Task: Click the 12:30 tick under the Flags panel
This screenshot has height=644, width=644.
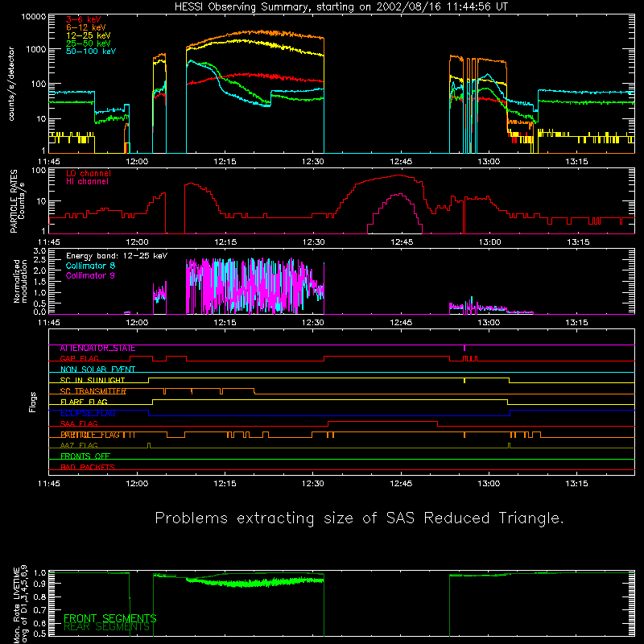Action: pos(312,484)
